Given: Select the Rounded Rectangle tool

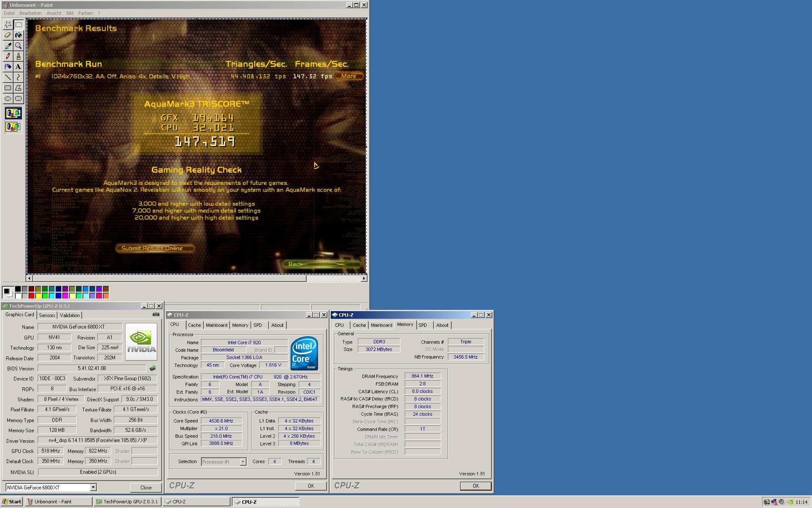Looking at the screenshot, I should 19,99.
